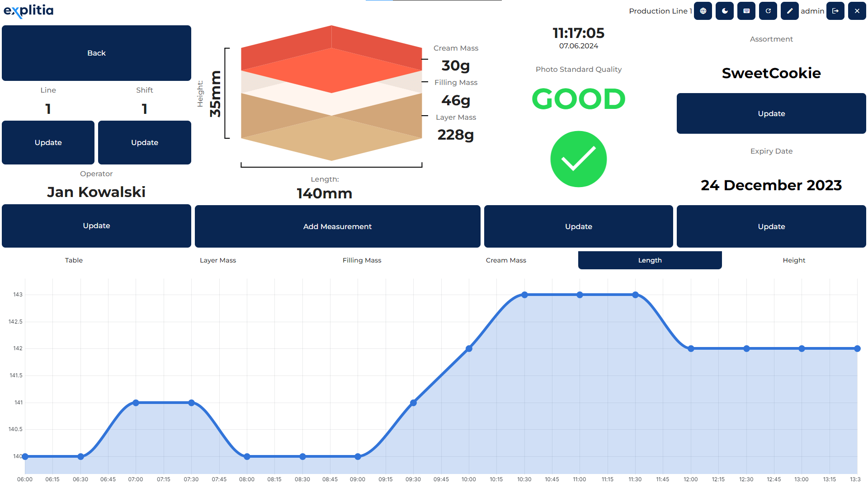Click the 11:17:05 clock display
This screenshot has width=868, height=488.
click(579, 33)
